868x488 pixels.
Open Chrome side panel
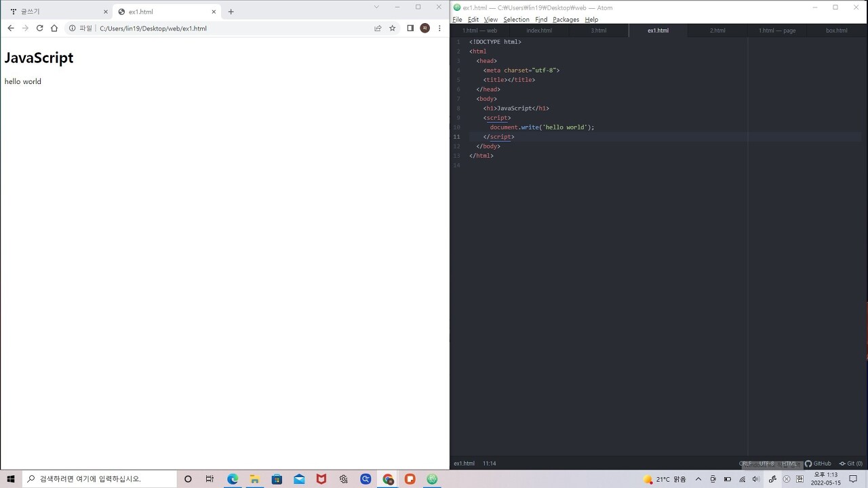(x=410, y=28)
